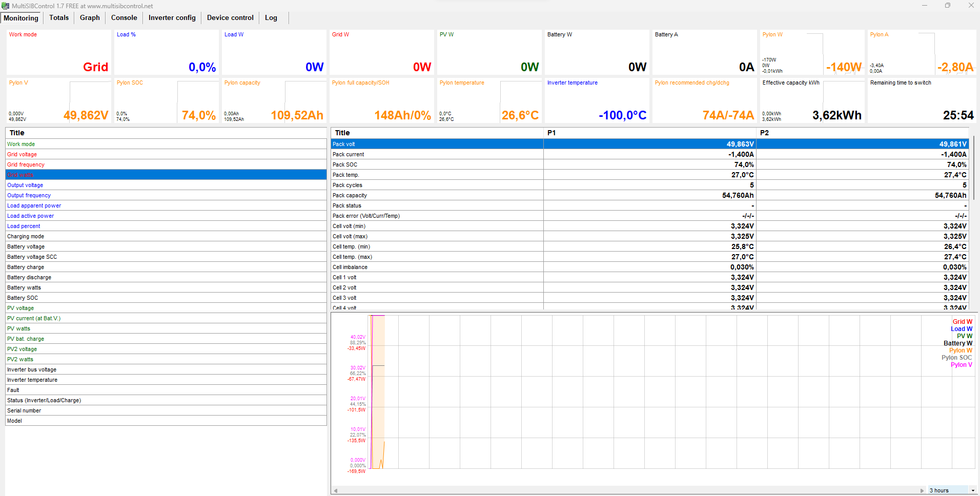Viewport: 980px width, 496px height.
Task: Go to the Device control tab
Action: (230, 18)
